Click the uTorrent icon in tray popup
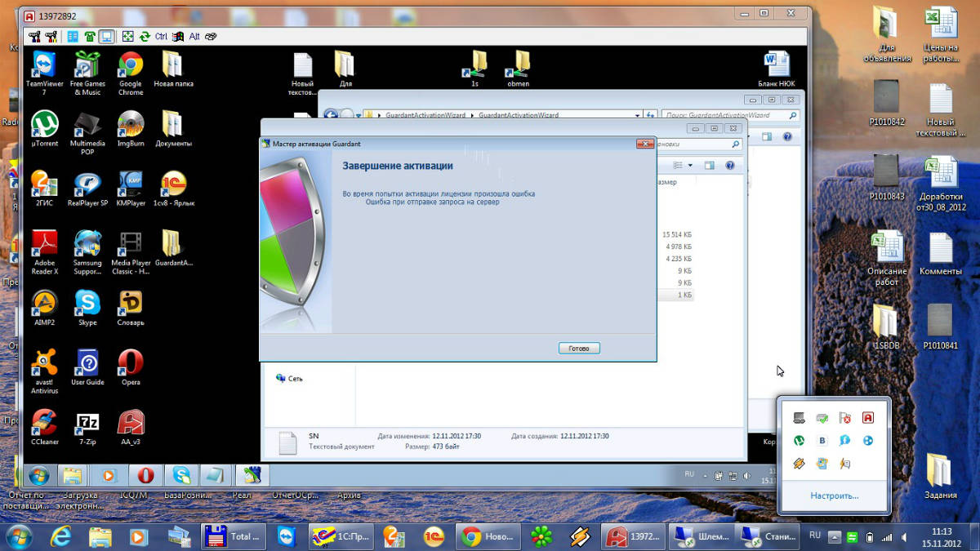Image resolution: width=980 pixels, height=551 pixels. 800,441
